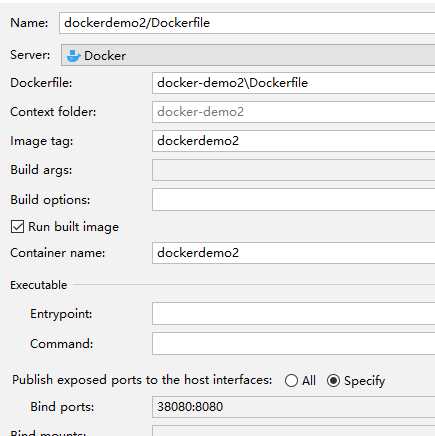The image size is (435, 436).
Task: Click the Docker whale icon in Server field
Action: [73, 56]
